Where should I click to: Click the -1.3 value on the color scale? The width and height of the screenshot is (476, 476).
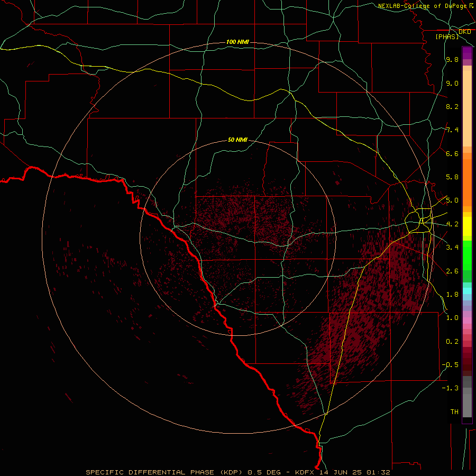pyautogui.click(x=450, y=388)
